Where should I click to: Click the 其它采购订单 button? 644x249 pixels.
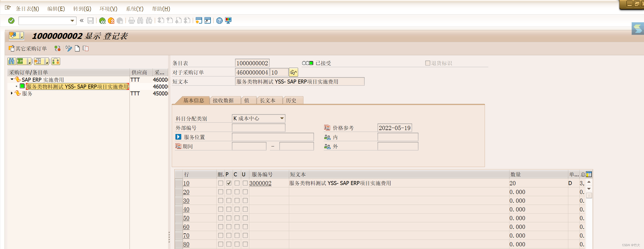click(x=28, y=48)
